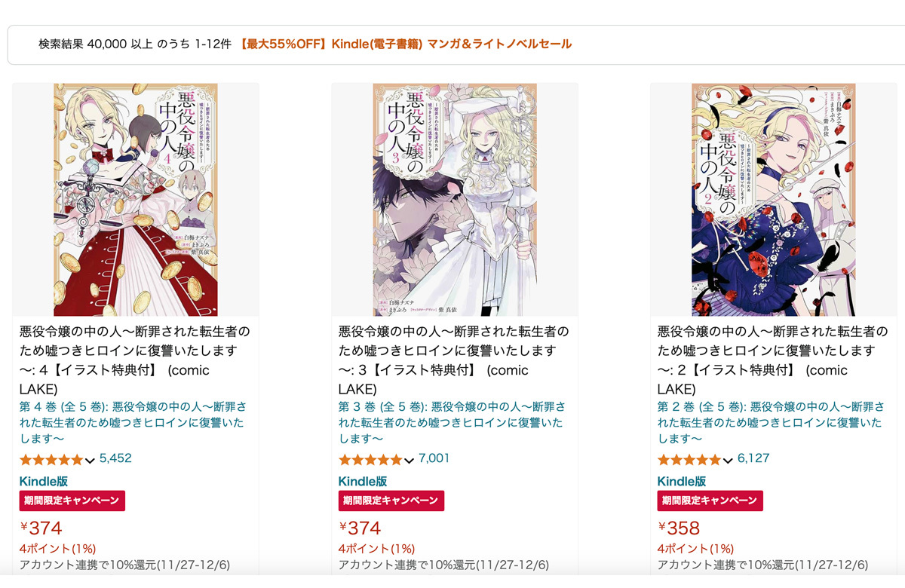Screen dimensions: 905x588
Task: Open the 第 4 巻 (全 5 巻) series link
Action: [133, 422]
